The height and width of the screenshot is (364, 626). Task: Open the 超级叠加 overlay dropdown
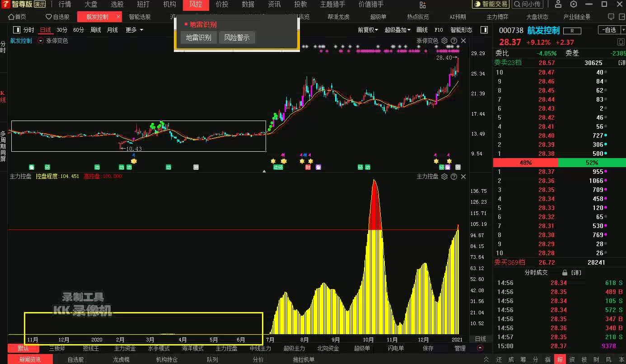397,30
